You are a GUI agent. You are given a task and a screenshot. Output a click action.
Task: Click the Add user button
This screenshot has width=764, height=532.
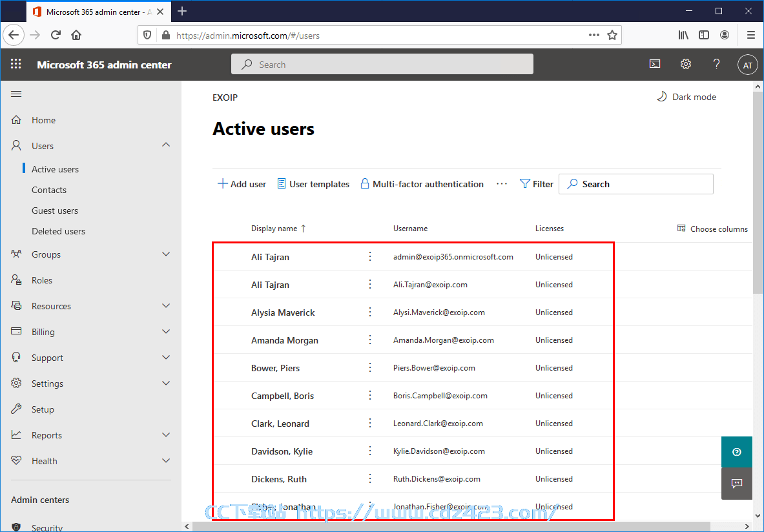tap(242, 183)
